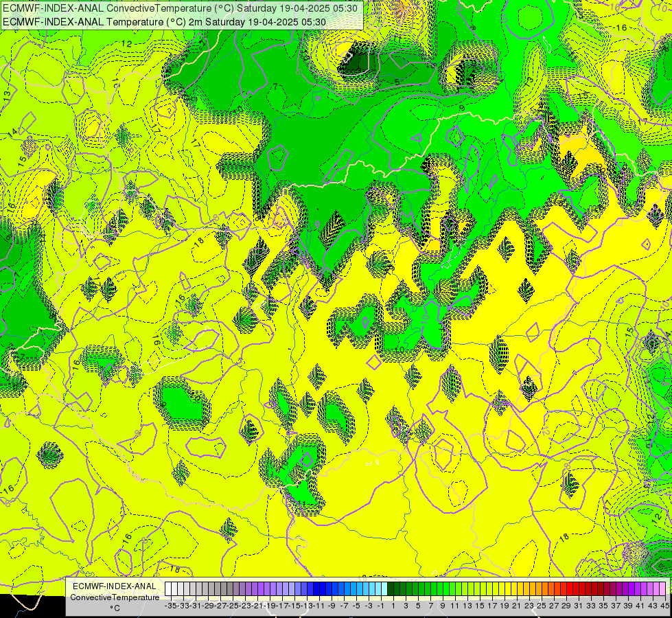Select the 'Temperature (°C) 2m' title line

point(164,22)
